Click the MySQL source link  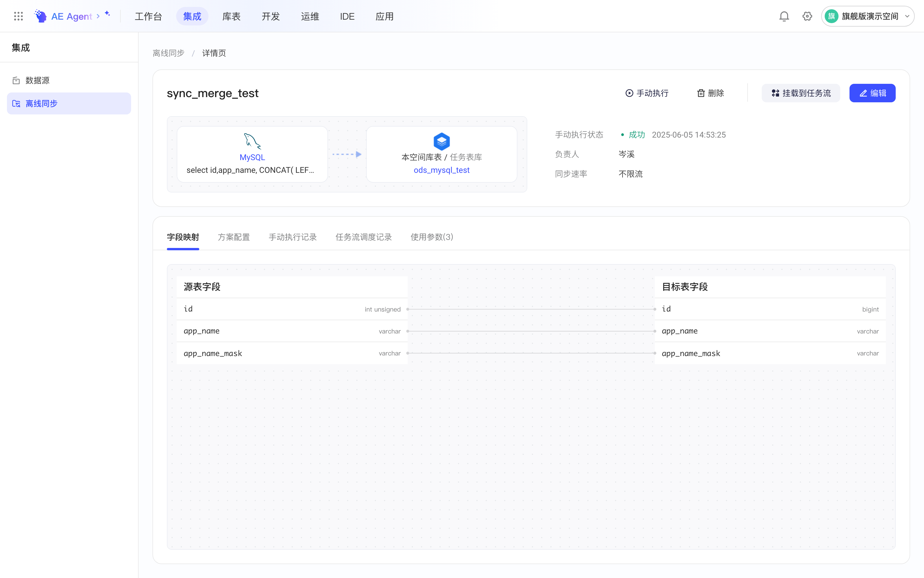252,157
